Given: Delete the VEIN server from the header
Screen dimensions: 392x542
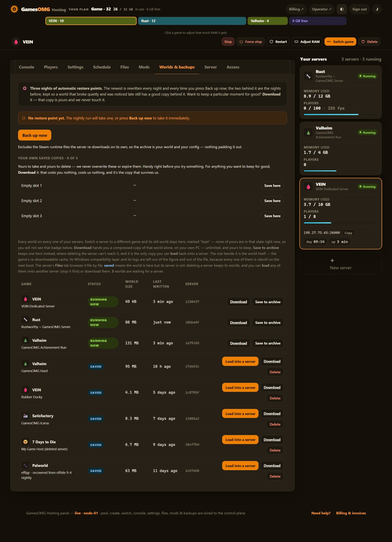Looking at the screenshot, I should 369,42.
